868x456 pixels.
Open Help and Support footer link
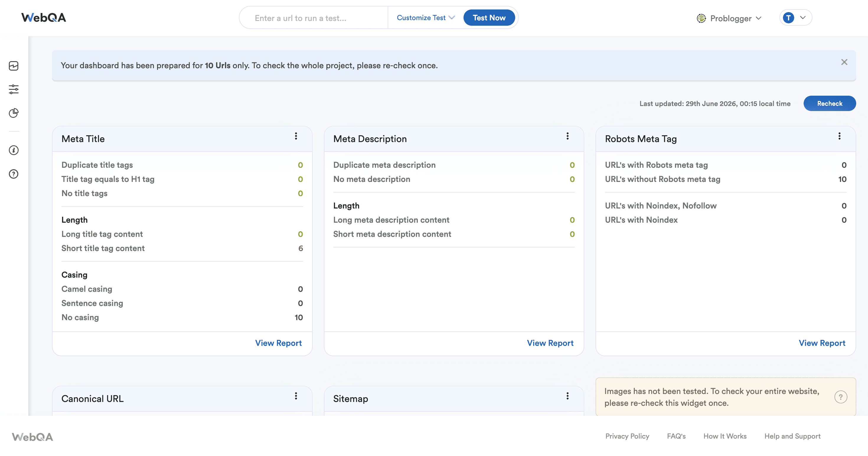(792, 436)
